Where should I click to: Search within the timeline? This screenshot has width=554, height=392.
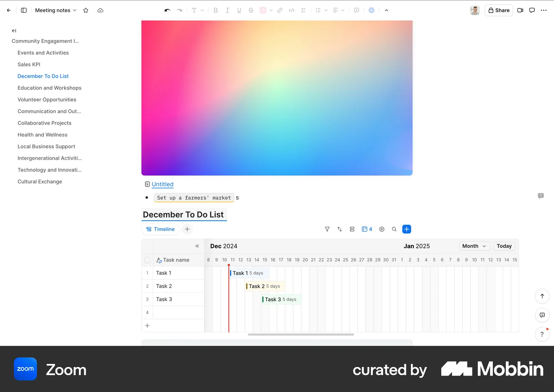point(394,229)
